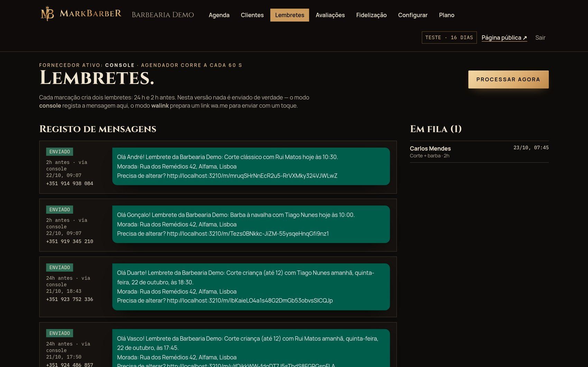Click the Olá Vasco message bubble
The image size is (588, 367).
251,348
